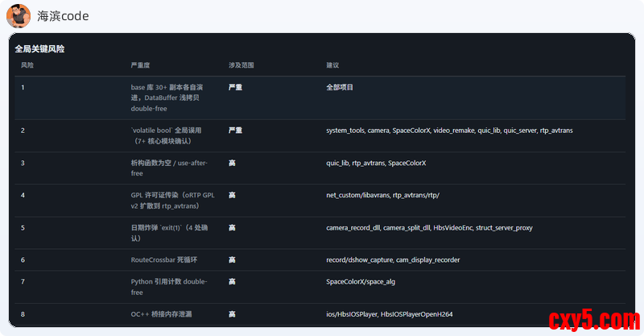644x336 pixels.
Task: Click the cxy5.com watermark link
Action: pos(594,321)
